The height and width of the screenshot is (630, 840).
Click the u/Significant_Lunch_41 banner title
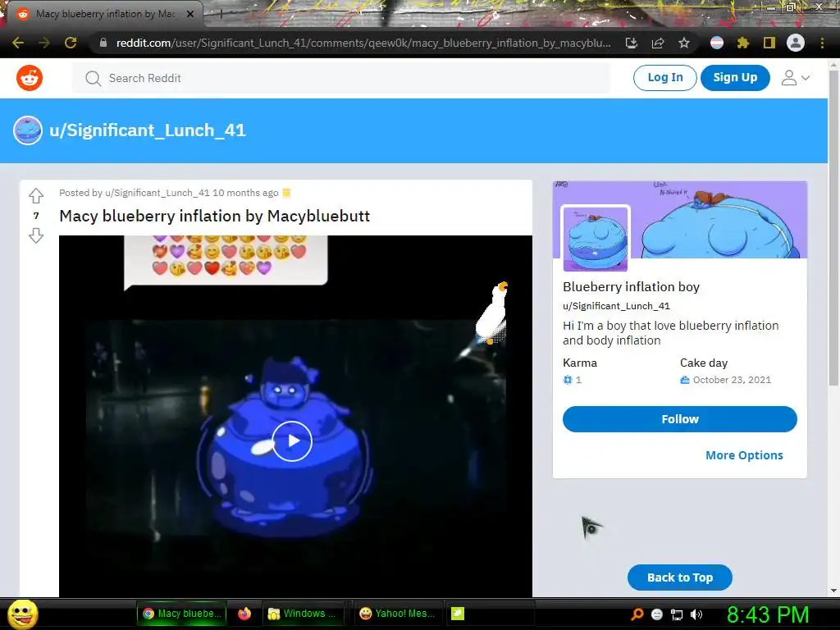pyautogui.click(x=148, y=130)
